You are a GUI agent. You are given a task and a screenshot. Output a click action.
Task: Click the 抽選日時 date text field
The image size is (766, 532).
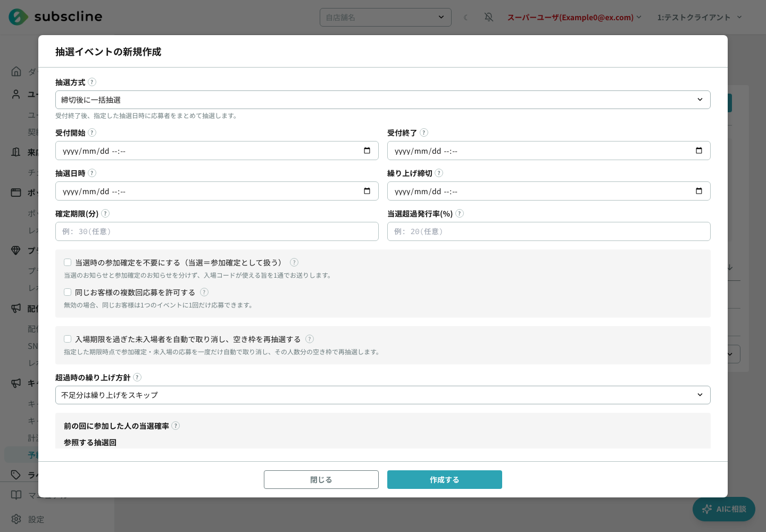[217, 191]
